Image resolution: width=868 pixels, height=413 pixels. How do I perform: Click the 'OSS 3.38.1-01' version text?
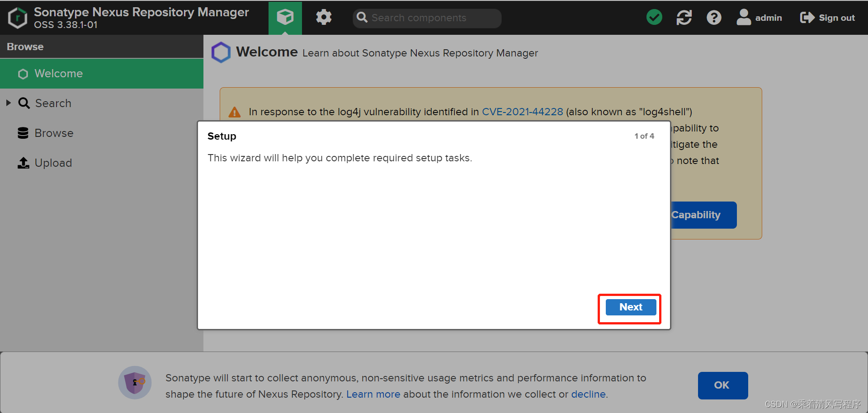click(66, 25)
